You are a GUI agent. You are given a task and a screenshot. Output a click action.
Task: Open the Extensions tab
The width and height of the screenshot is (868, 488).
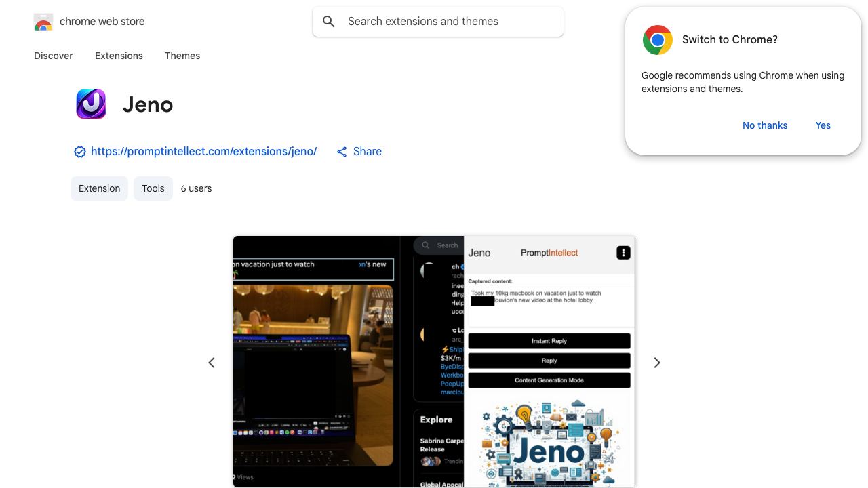pyautogui.click(x=119, y=56)
